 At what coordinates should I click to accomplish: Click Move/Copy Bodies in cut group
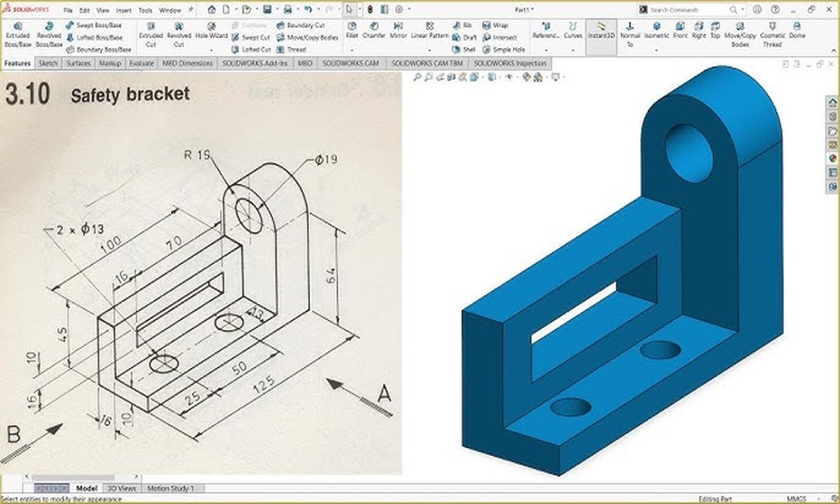(307, 38)
